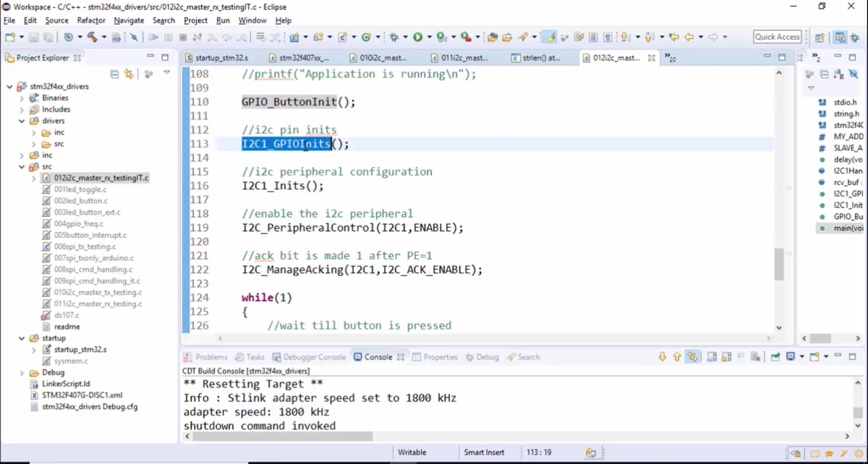This screenshot has height=464, width=868.
Task: Show hidden editor tabs list ('20')
Action: [670, 58]
